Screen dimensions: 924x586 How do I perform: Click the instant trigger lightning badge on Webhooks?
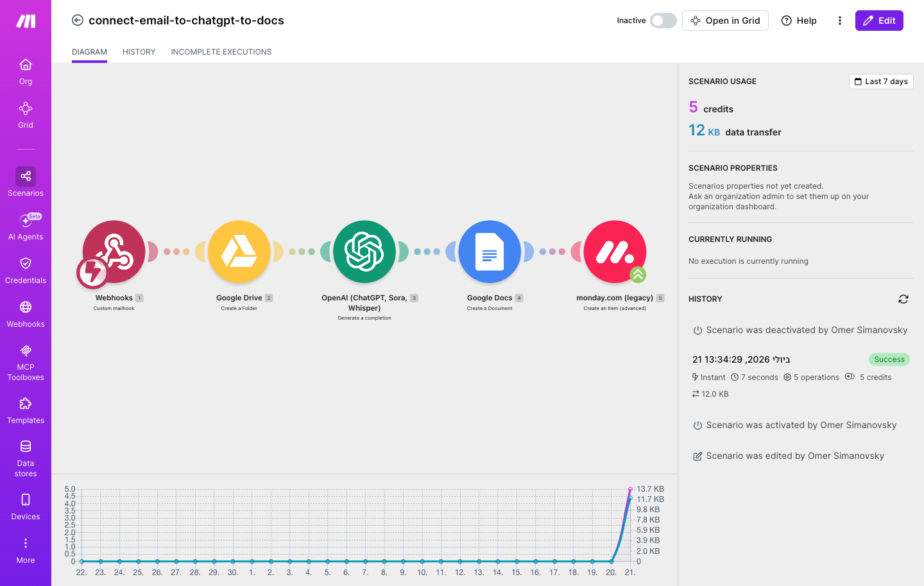coord(92,272)
